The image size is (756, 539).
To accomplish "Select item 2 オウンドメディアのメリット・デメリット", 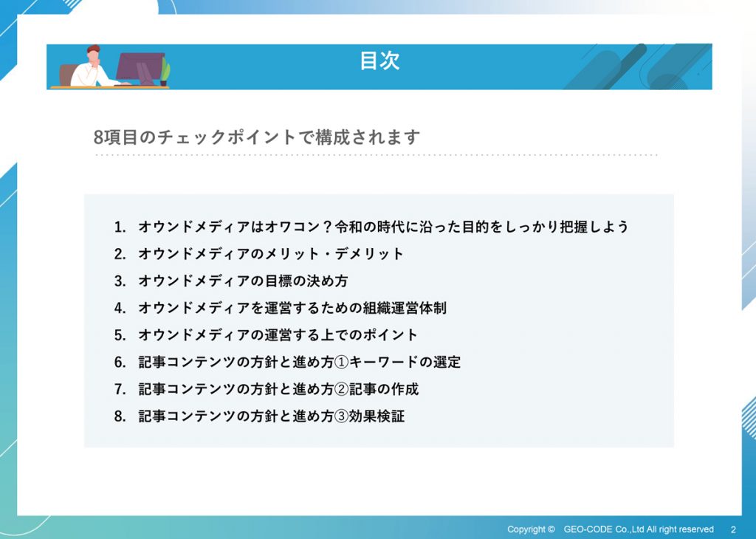I will 258,253.
